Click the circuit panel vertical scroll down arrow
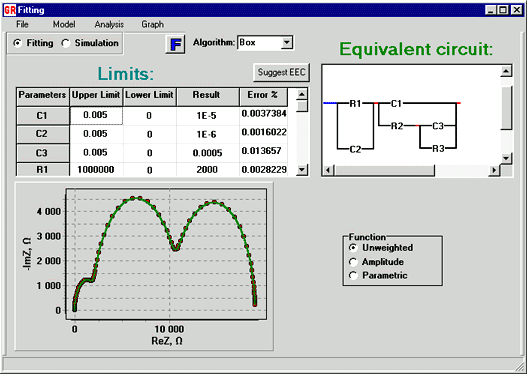 coord(506,158)
